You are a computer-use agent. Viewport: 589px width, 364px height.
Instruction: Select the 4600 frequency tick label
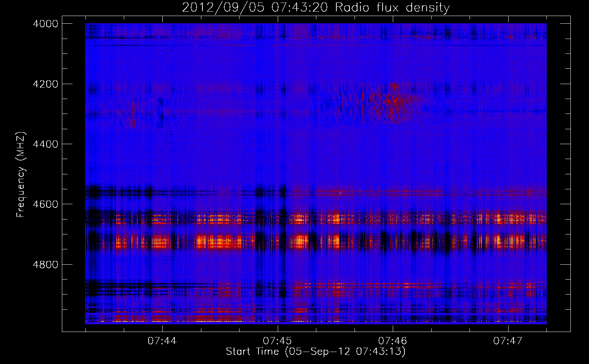point(46,204)
